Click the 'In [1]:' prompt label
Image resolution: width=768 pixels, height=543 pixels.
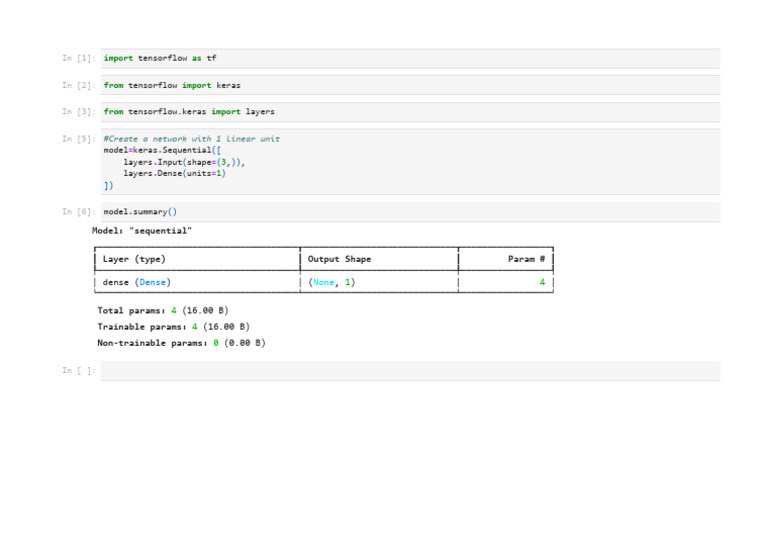point(78,58)
